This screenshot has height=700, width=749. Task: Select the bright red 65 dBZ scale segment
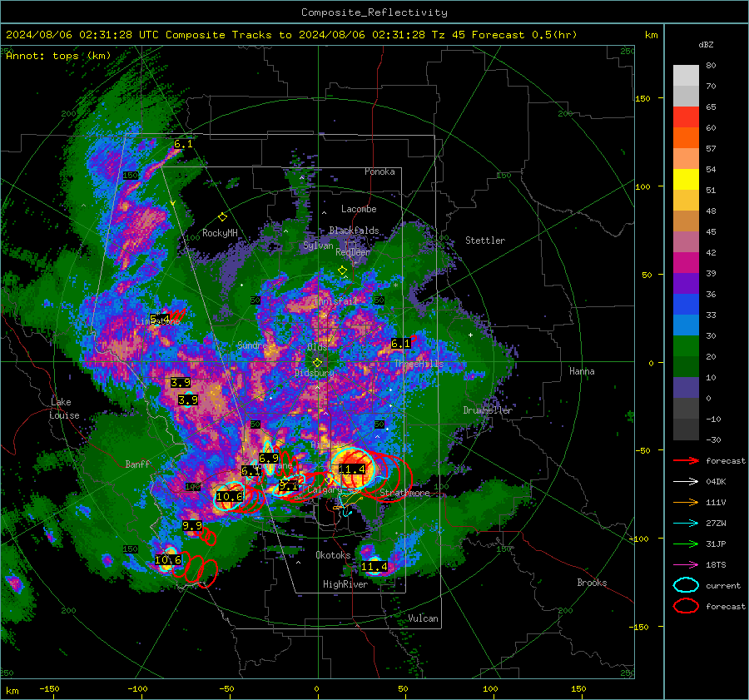[686, 117]
